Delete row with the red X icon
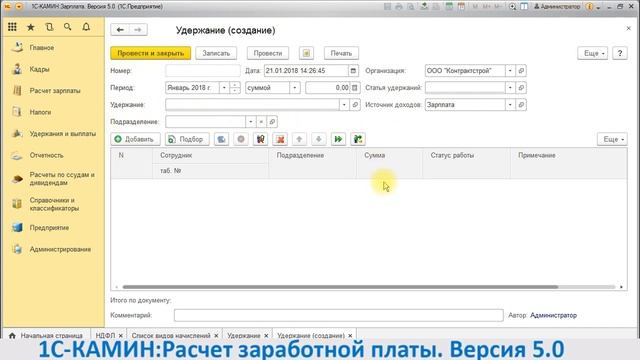This screenshot has width=640, height=360. pyautogui.click(x=280, y=139)
